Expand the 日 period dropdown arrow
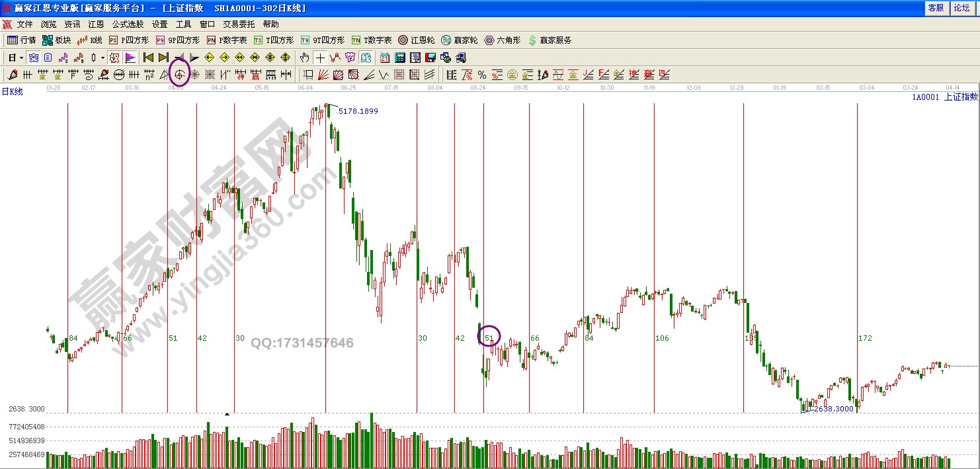The image size is (980, 469). click(x=20, y=58)
